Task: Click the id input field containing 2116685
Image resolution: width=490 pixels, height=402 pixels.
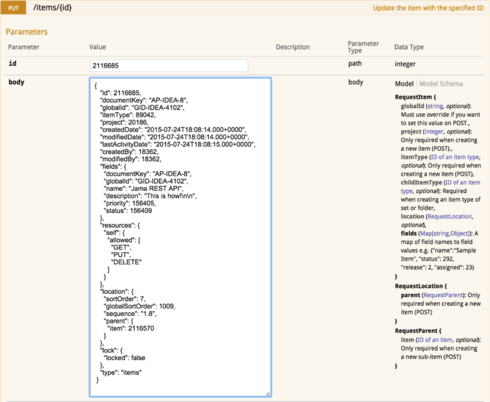Action: [169, 66]
